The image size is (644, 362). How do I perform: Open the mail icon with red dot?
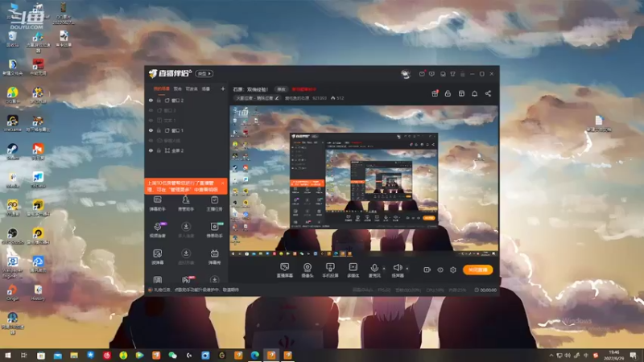coord(422,74)
